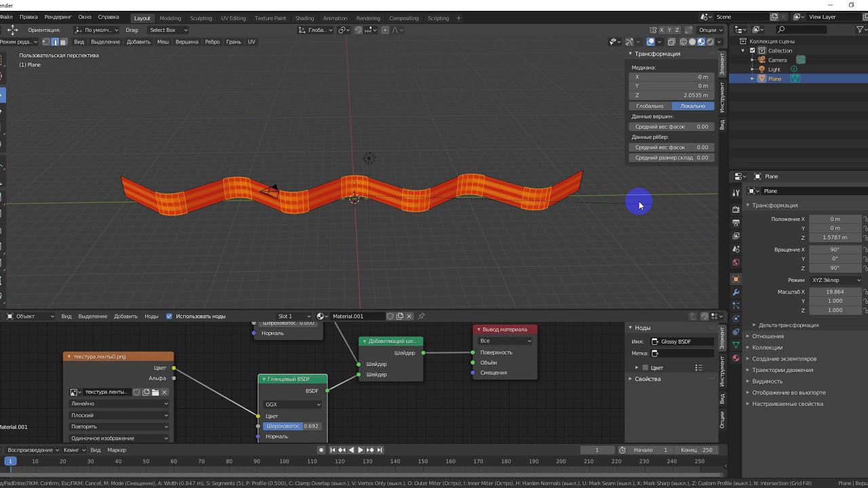
Task: Click the 'Опции' button in viewport header
Action: coord(709,30)
